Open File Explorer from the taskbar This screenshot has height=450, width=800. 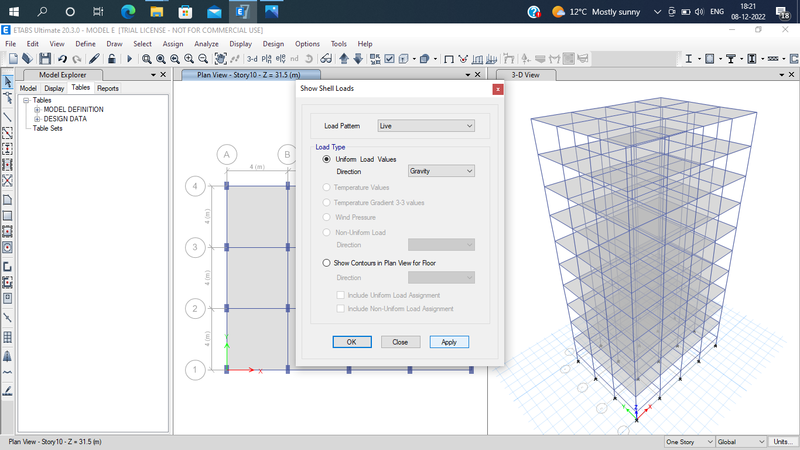point(157,11)
